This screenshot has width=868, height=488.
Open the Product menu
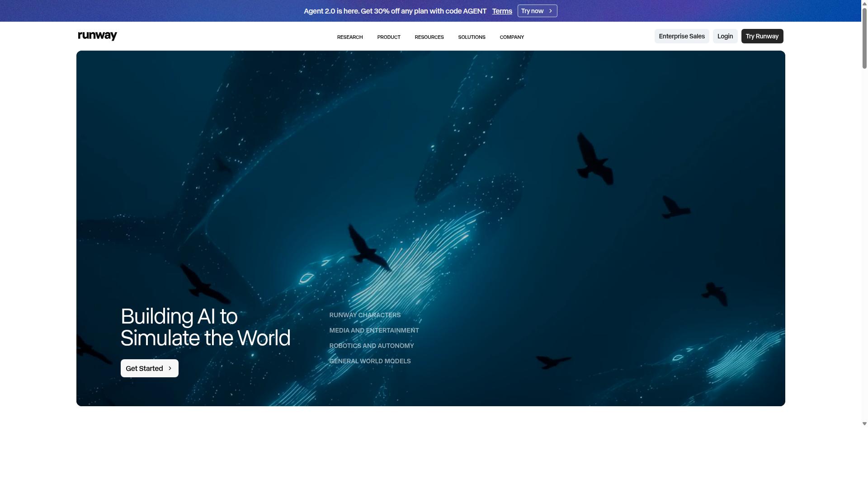[x=389, y=37]
